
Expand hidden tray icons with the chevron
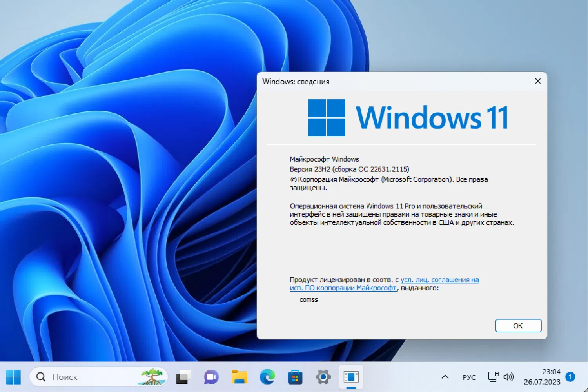click(445, 377)
